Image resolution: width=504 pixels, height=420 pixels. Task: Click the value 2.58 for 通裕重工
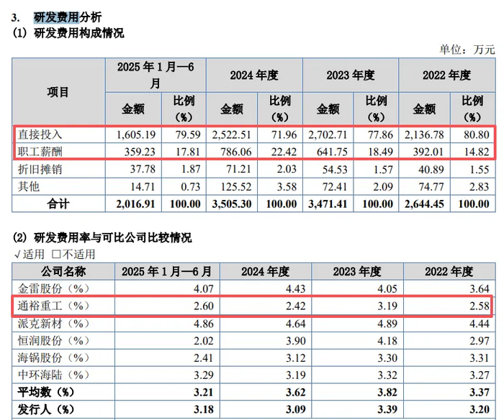tap(480, 306)
